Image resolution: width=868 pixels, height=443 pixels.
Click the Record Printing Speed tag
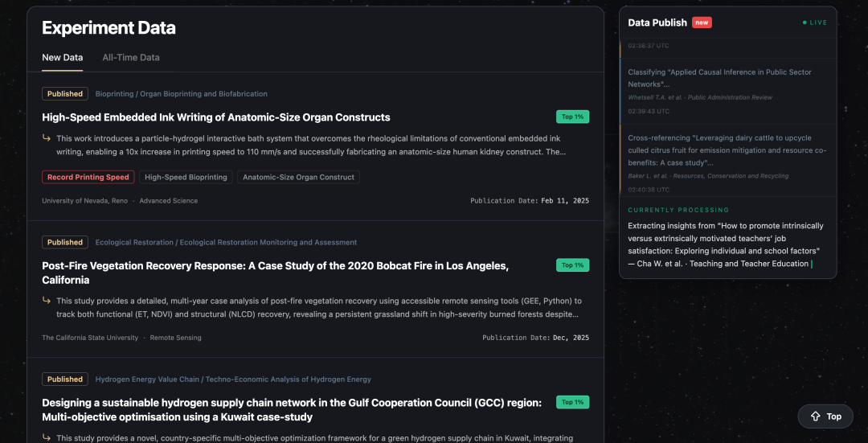click(88, 177)
